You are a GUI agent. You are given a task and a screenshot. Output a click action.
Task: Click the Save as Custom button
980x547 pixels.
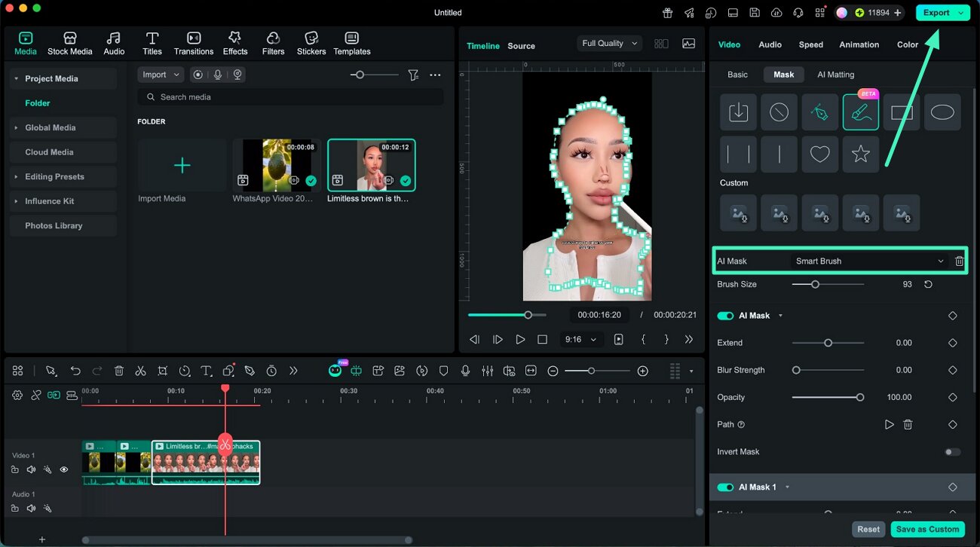pyautogui.click(x=927, y=529)
